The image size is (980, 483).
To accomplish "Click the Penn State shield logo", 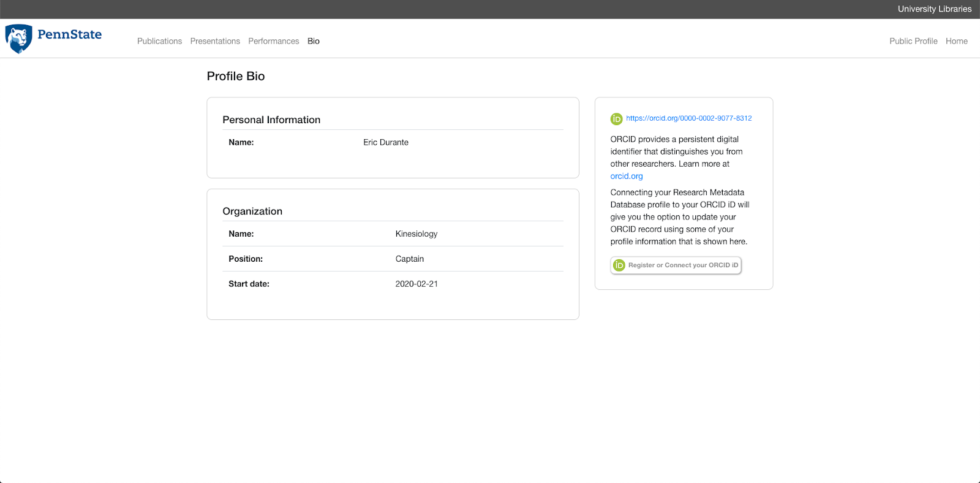I will point(18,39).
